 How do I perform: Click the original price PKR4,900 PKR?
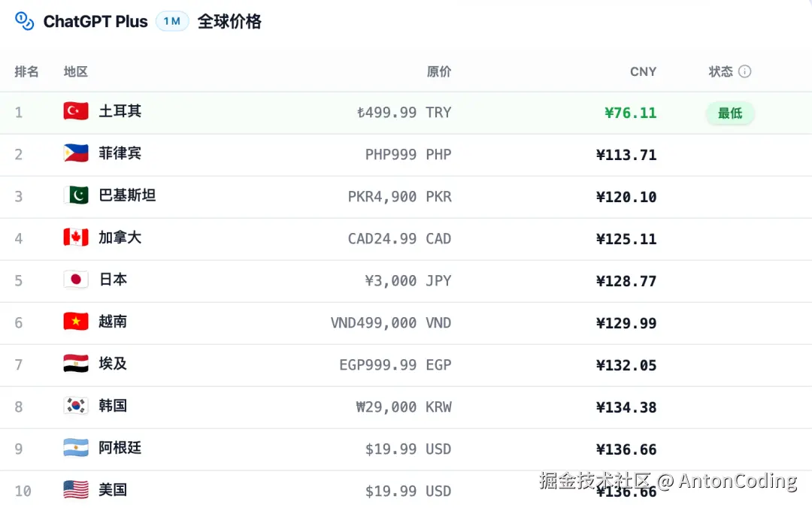(399, 197)
